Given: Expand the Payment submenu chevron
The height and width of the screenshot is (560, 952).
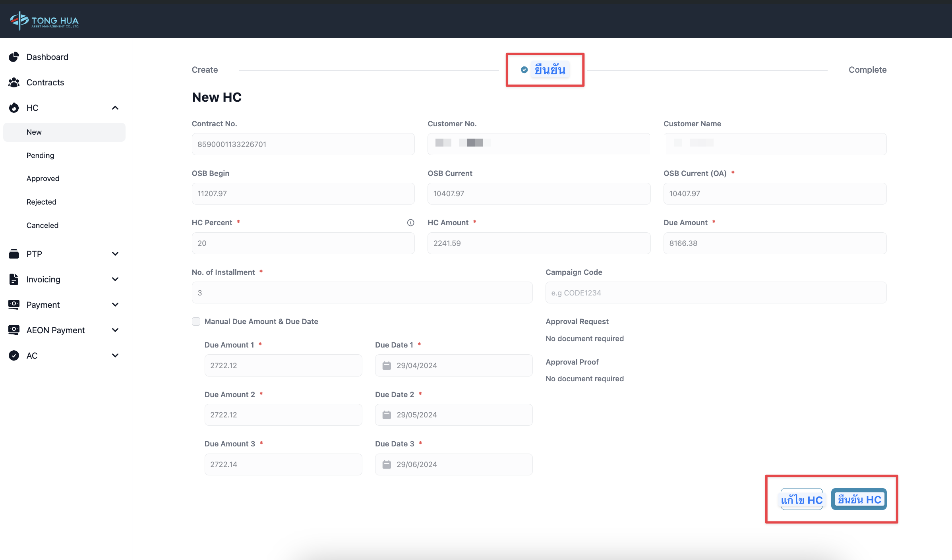Looking at the screenshot, I should click(x=115, y=305).
